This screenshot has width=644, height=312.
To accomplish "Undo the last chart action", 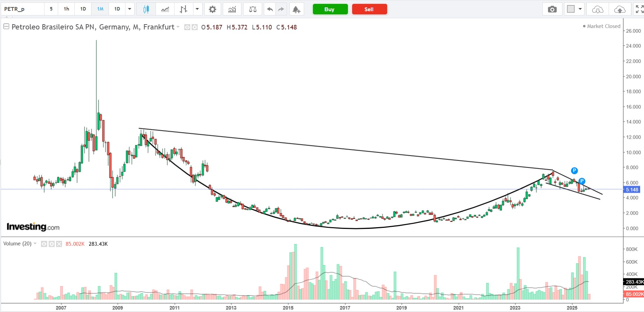I will [270, 9].
